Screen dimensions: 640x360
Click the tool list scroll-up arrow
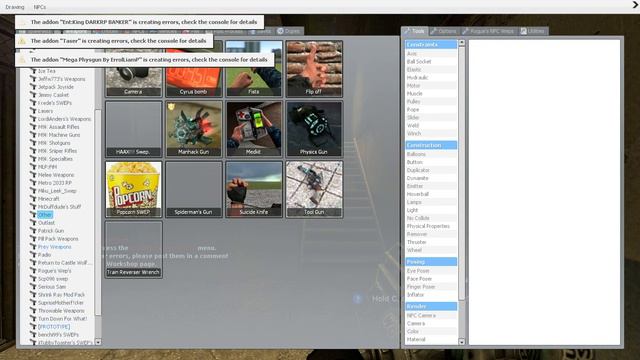coord(462,42)
